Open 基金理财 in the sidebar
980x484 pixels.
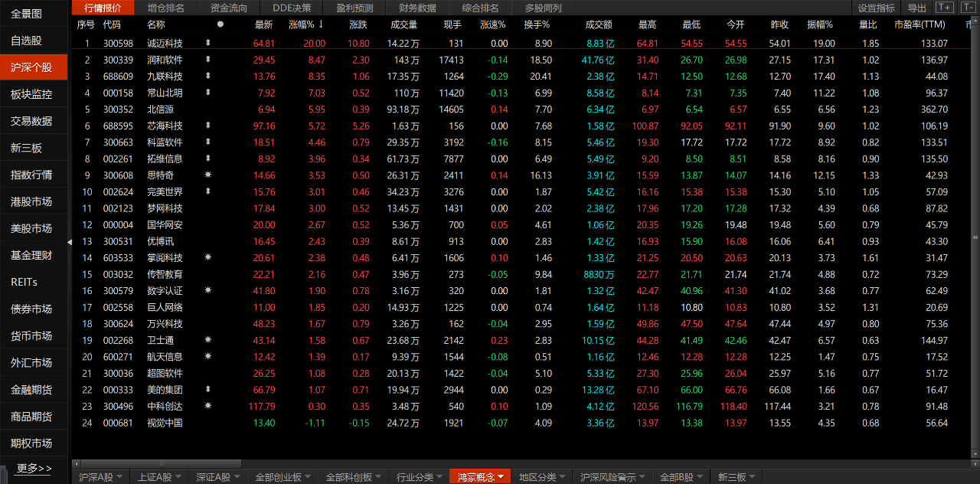click(x=34, y=255)
